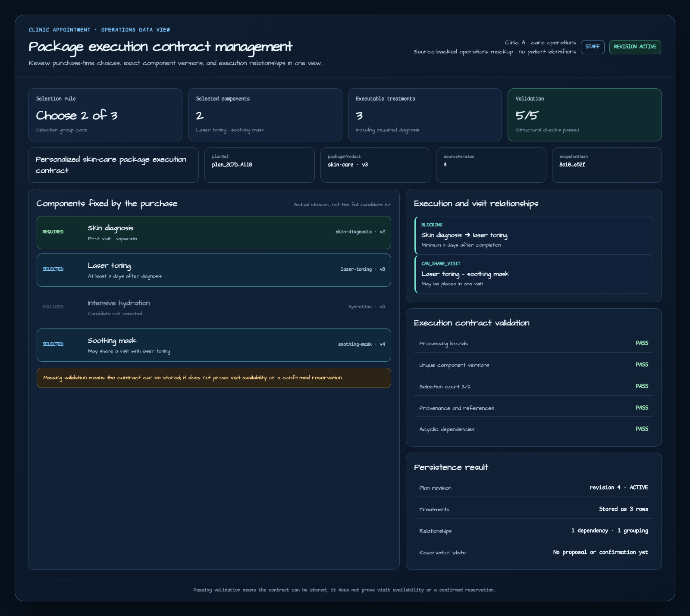Click the REVISION ACTIVE badge
This screenshot has width=690, height=616.
635,47
